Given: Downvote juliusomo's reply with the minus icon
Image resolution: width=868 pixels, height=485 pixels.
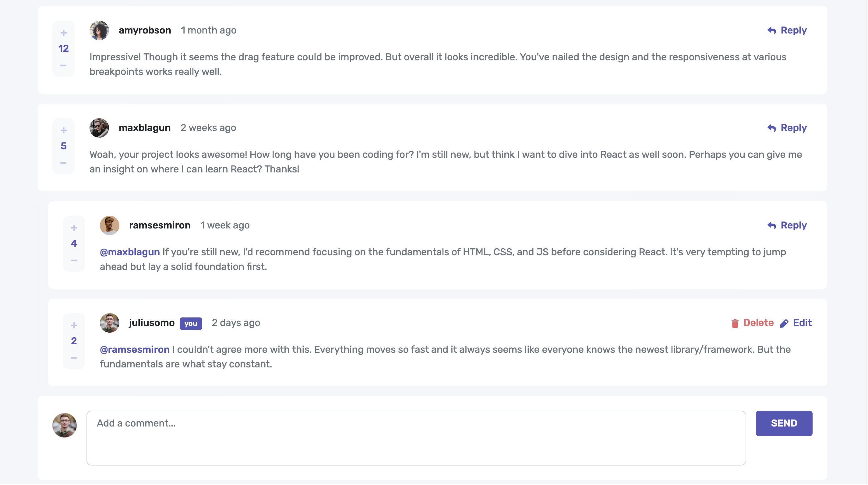Looking at the screenshot, I should click(x=74, y=358).
